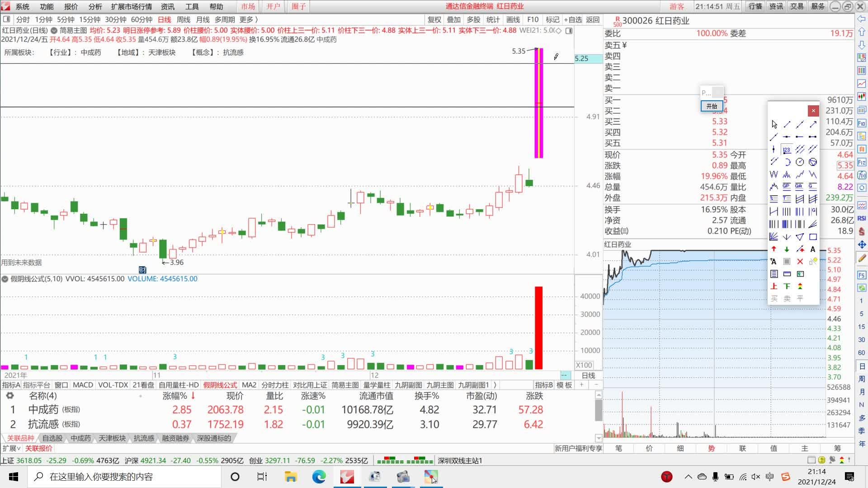Select the arrow pointer in drawing tools palette
The image size is (868, 488).
pyautogui.click(x=774, y=124)
